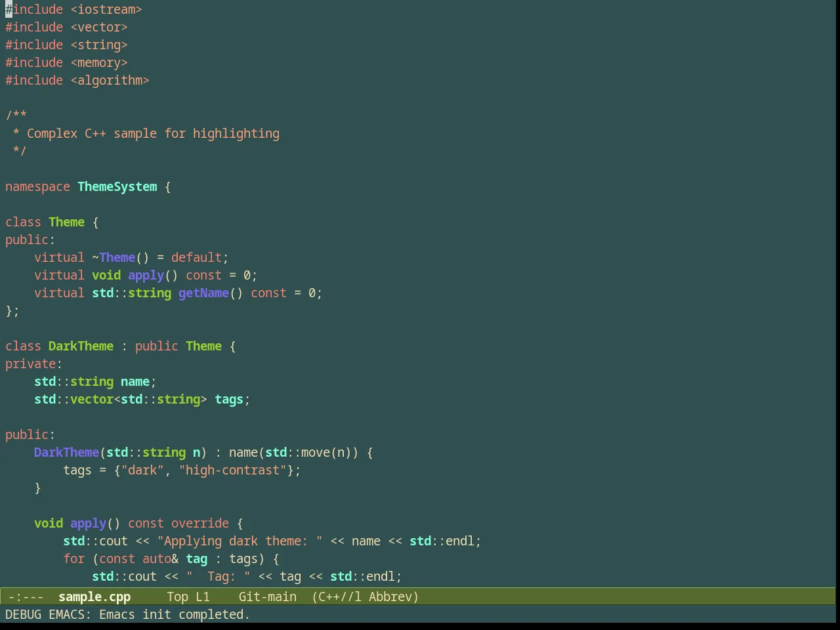Click the 'private:' access specifier
Image resolution: width=840 pixels, height=630 pixels.
tap(33, 364)
